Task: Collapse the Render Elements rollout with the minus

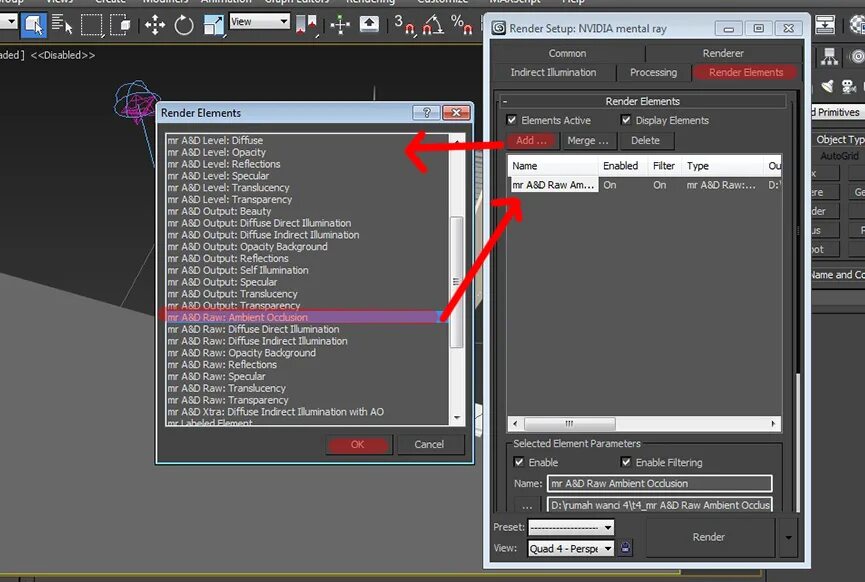Action: point(505,102)
